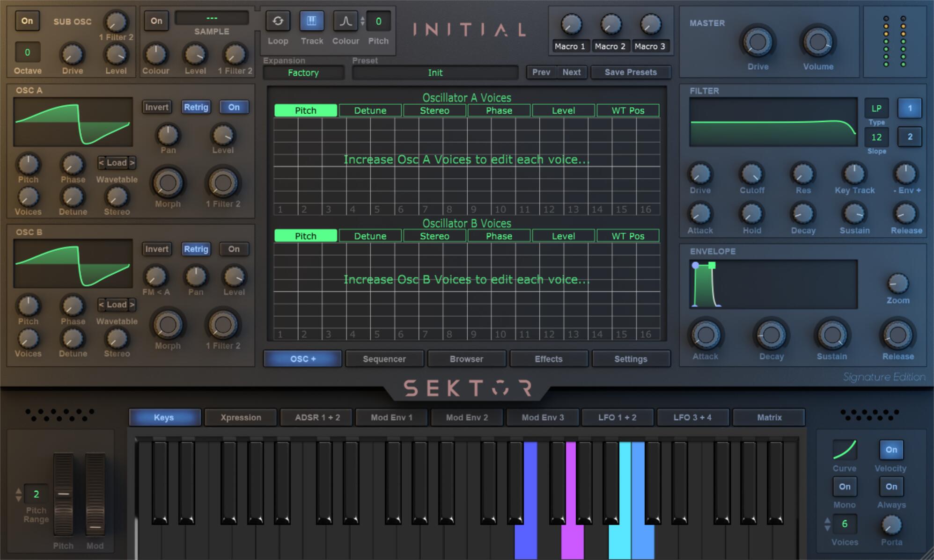Select Filter 2 button

(x=910, y=137)
